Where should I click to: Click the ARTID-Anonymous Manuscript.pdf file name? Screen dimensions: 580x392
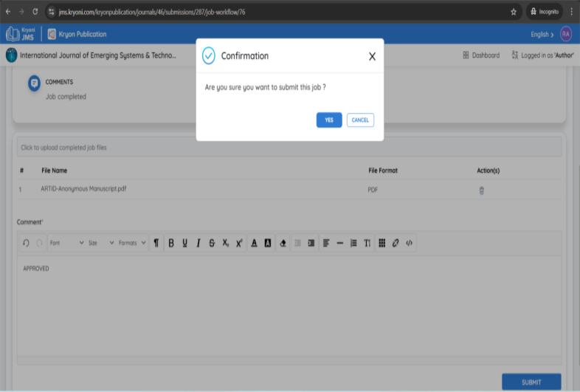click(x=83, y=189)
